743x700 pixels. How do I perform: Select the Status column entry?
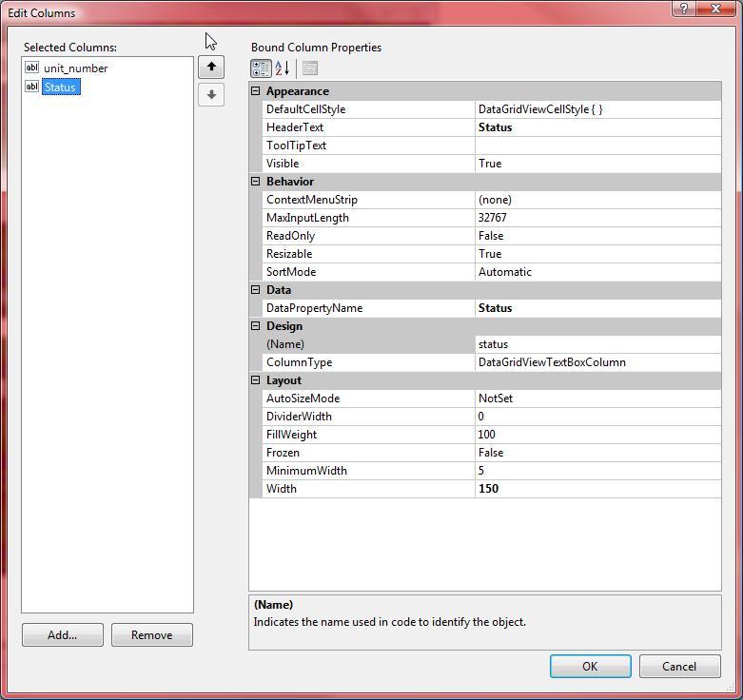[x=60, y=87]
